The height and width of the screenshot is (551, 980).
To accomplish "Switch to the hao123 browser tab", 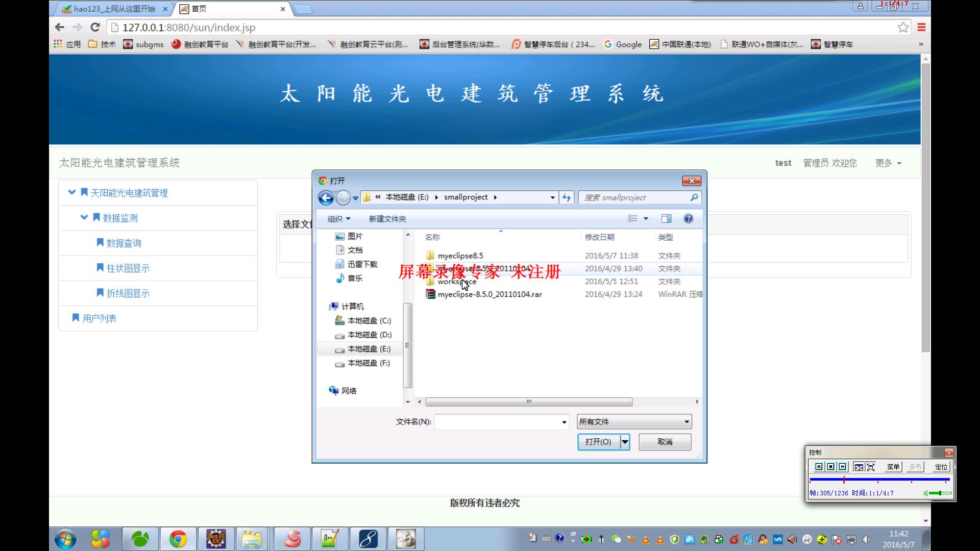I will 113,9.
